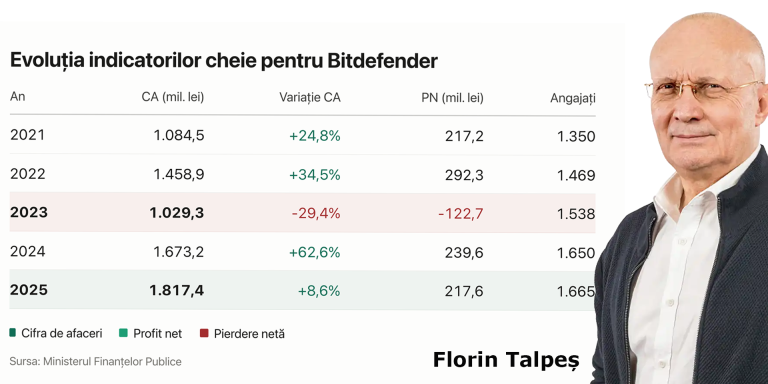
Task: Select the Variație CA column header
Action: click(310, 97)
